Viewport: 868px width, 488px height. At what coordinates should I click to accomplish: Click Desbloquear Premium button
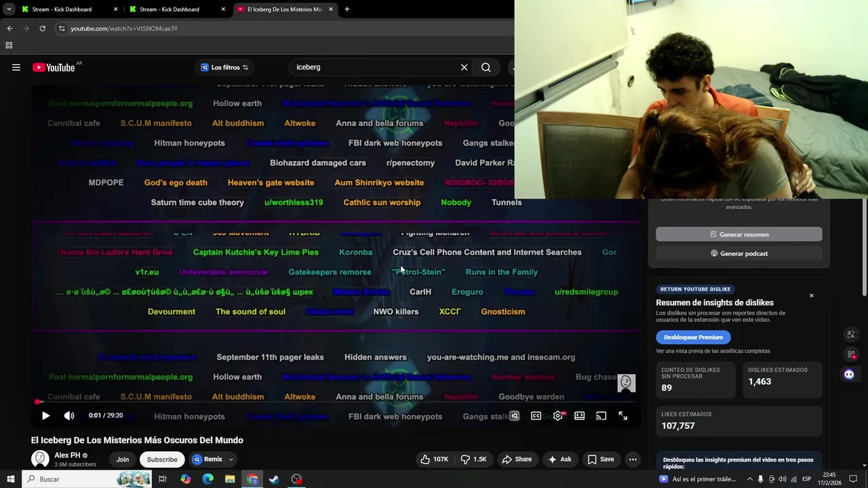tap(693, 337)
